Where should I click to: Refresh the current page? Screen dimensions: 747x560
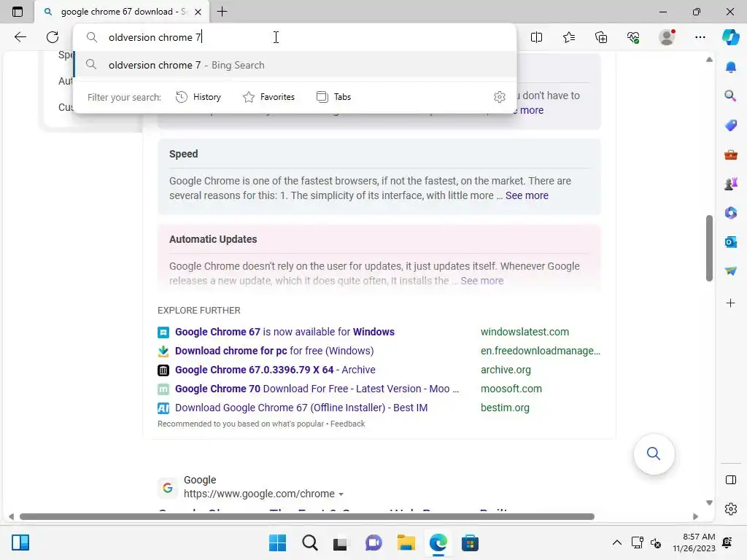53,37
